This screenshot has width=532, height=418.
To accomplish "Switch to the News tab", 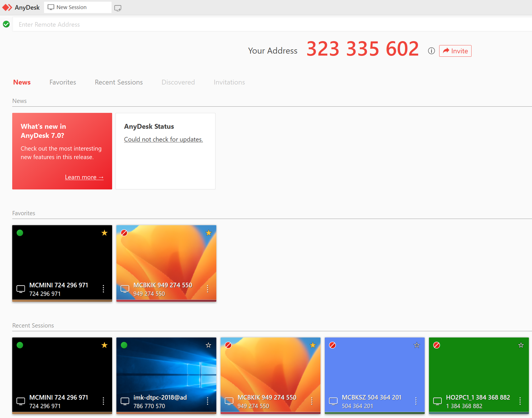I will [22, 82].
